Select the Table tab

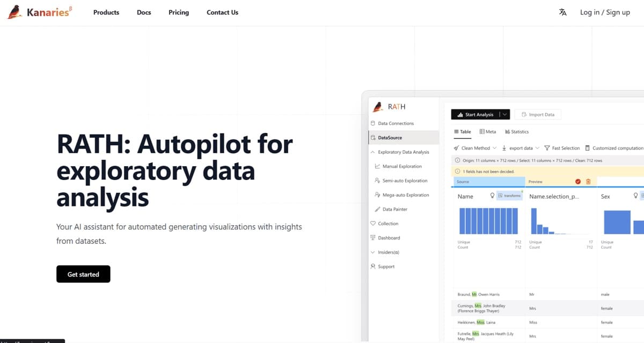pyautogui.click(x=463, y=132)
